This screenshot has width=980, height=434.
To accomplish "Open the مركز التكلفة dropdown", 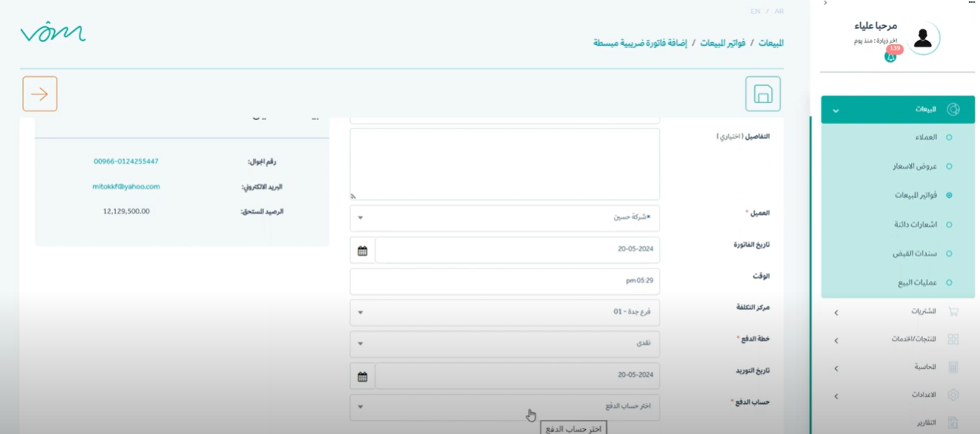I will pos(505,313).
